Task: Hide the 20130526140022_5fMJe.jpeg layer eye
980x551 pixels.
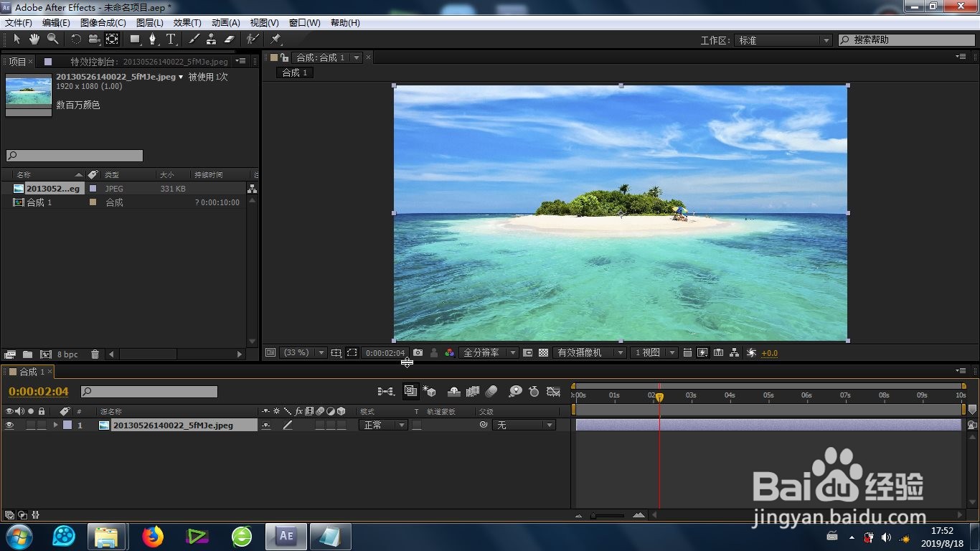Action: point(9,425)
